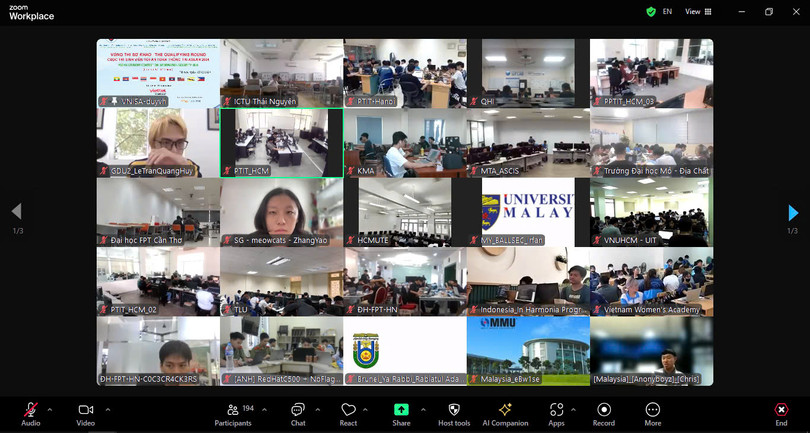810x433 pixels.
Task: Open Host tools shield menu
Action: pos(453,411)
